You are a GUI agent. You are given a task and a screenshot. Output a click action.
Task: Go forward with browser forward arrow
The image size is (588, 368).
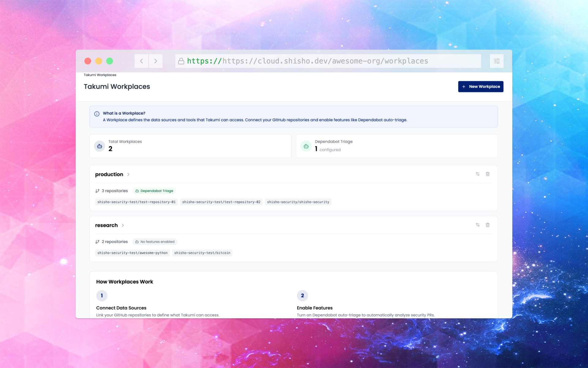click(x=156, y=61)
